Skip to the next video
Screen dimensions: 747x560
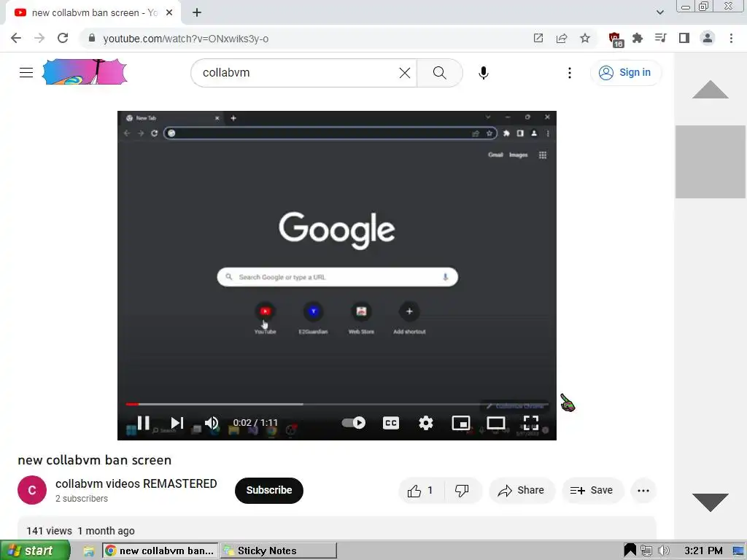pos(177,422)
